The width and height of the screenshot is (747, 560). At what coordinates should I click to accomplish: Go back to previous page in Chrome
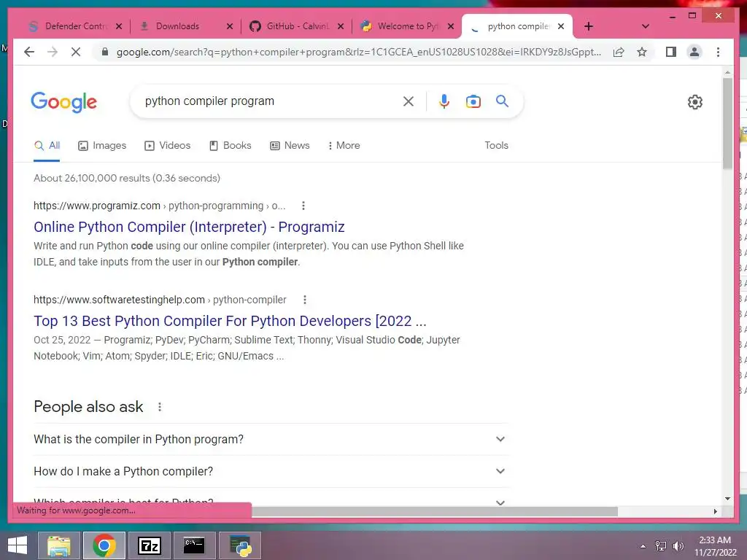[x=29, y=52]
